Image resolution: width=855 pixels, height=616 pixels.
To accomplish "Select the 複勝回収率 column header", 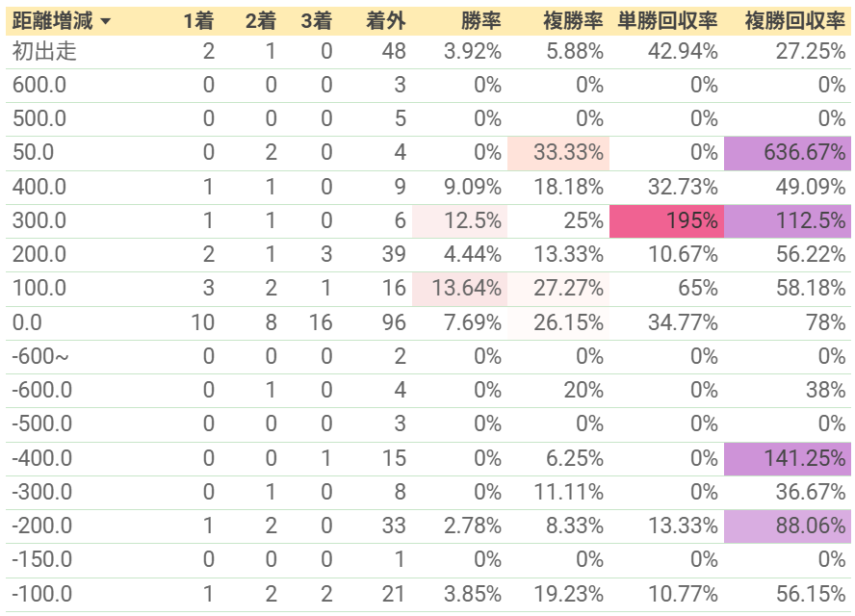I will 795,21.
